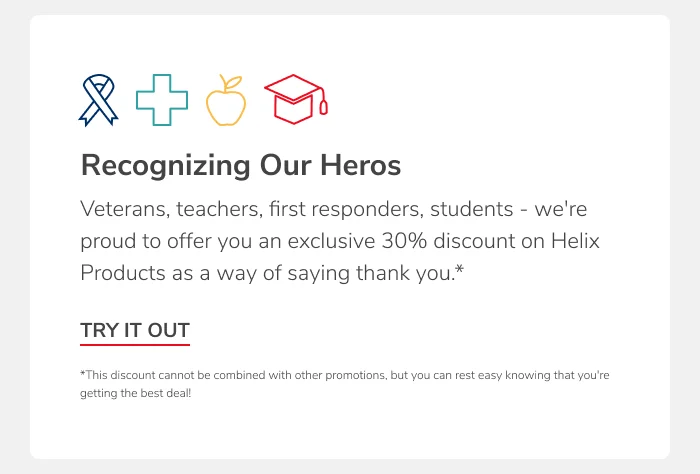Click the Recognizing Our Heros heading

240,165
